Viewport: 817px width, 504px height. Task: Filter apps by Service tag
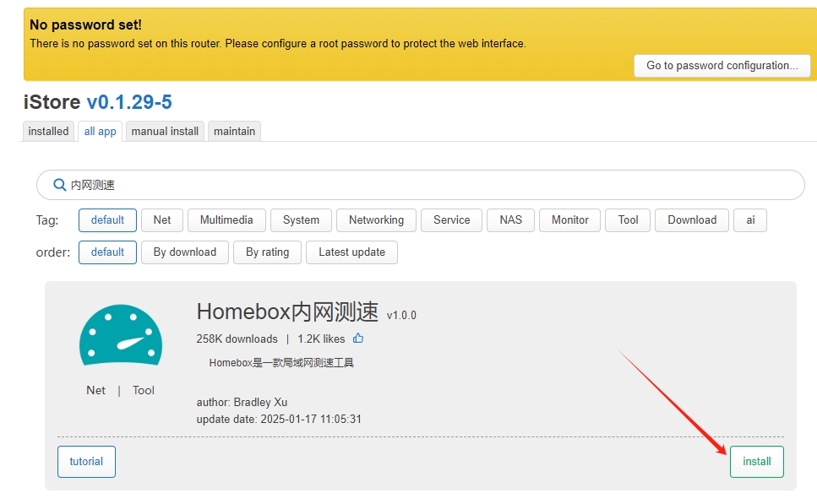click(452, 220)
